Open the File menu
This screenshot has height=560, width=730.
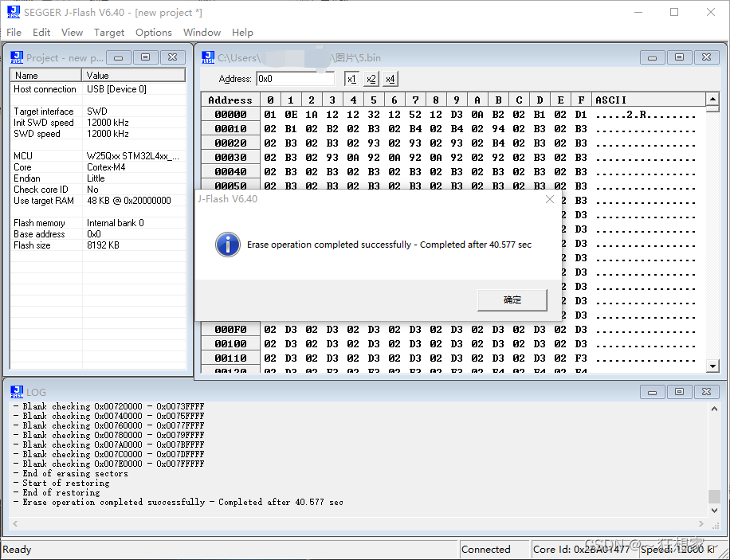coord(14,33)
